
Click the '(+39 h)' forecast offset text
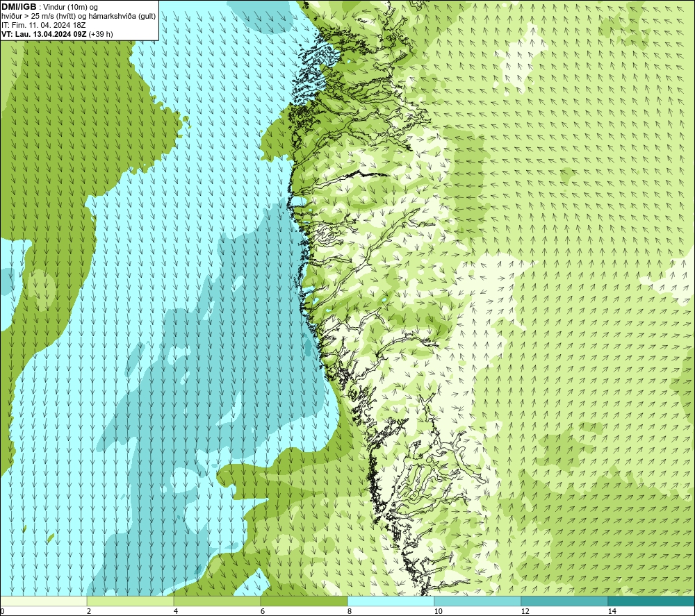101,34
